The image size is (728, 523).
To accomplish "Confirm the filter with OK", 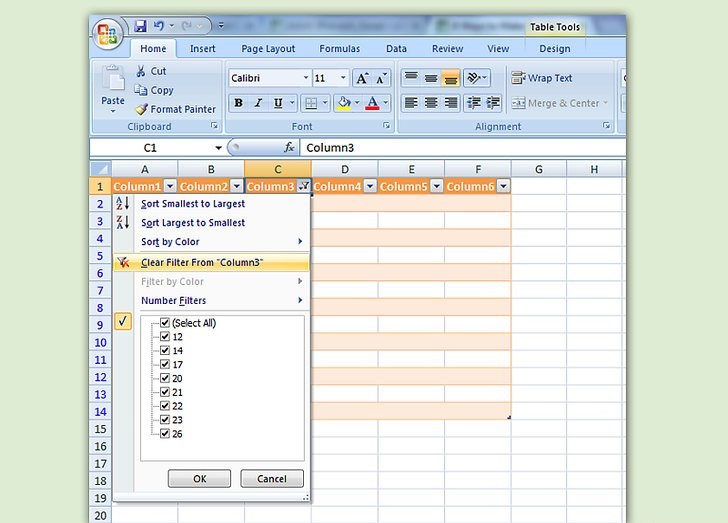I will tap(199, 478).
